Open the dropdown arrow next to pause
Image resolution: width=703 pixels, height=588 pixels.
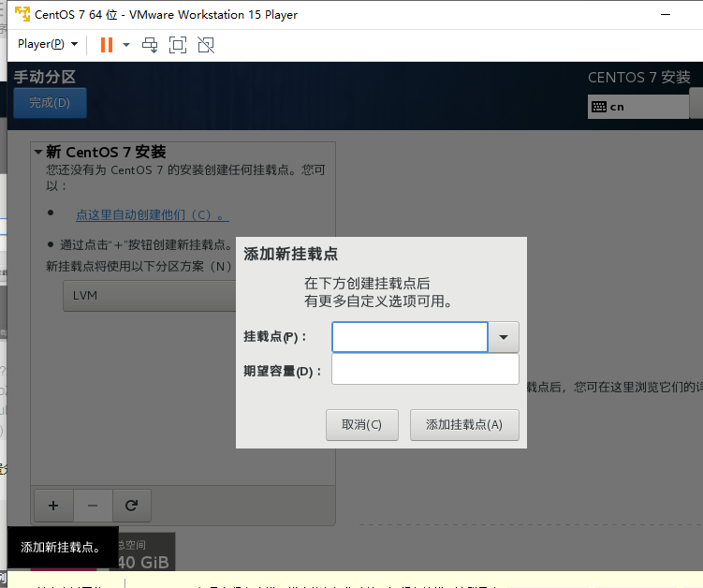click(126, 45)
